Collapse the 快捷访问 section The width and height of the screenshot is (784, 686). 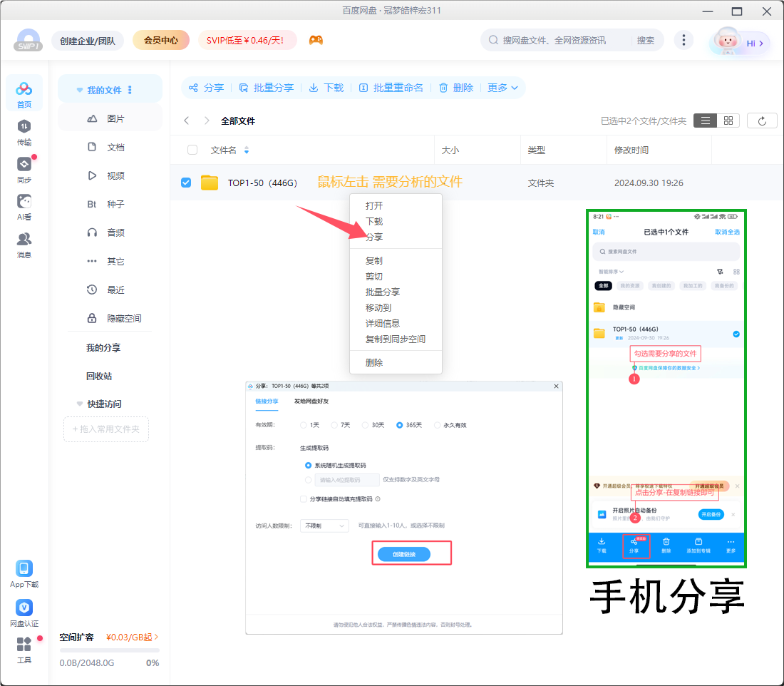tap(80, 404)
